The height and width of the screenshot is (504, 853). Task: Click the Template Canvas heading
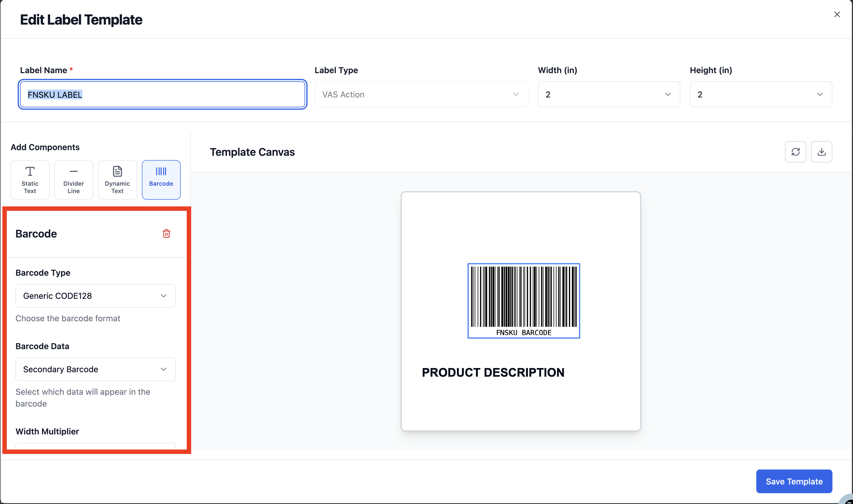point(252,152)
